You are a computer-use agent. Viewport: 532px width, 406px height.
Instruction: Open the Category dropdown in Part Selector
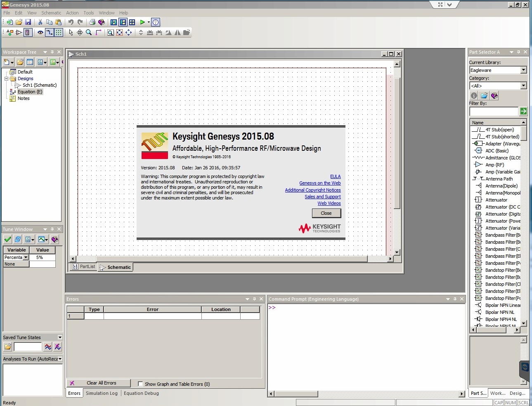tap(523, 86)
